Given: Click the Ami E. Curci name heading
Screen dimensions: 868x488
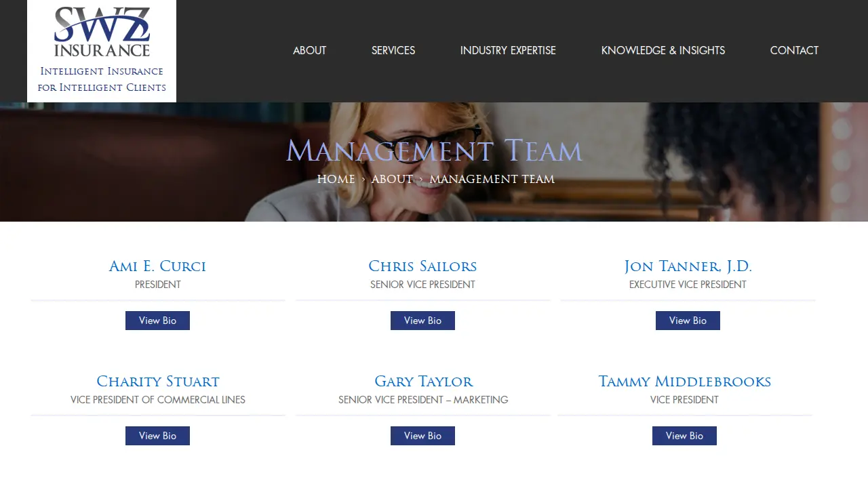Looking at the screenshot, I should (157, 266).
